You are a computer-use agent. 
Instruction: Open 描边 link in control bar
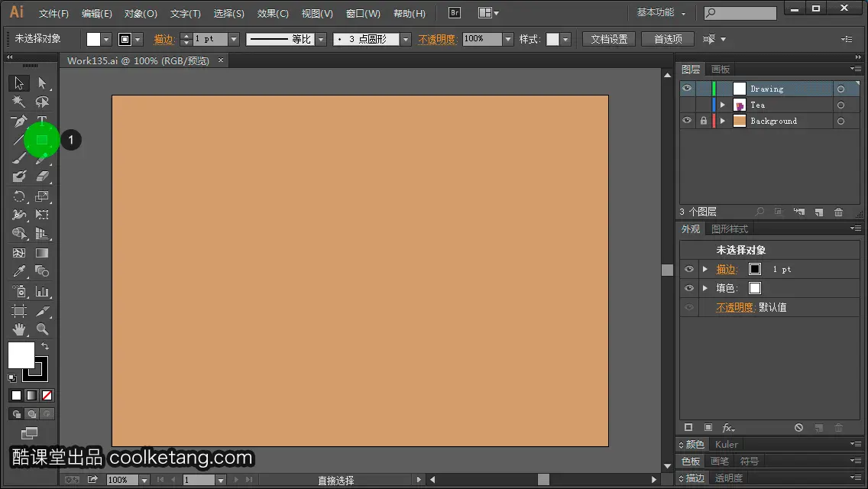click(164, 39)
